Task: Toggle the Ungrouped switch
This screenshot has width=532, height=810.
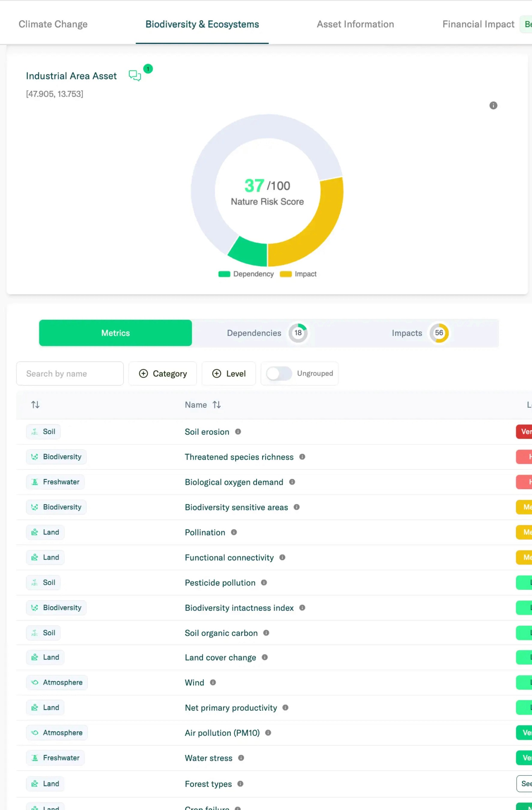Action: pyautogui.click(x=279, y=374)
